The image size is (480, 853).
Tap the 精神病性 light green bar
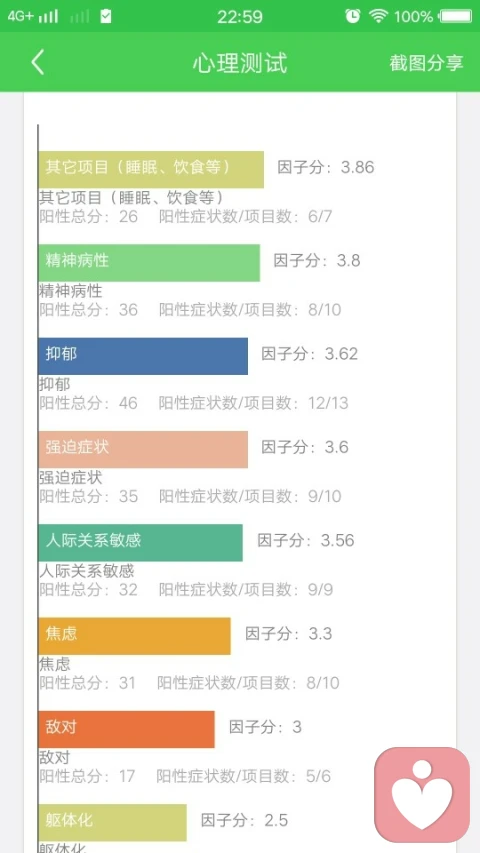149,263
